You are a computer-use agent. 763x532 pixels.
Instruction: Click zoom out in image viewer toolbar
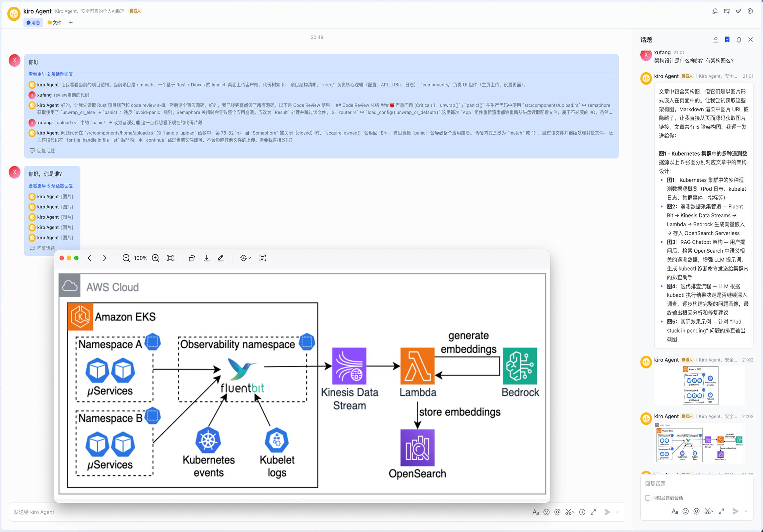point(126,258)
